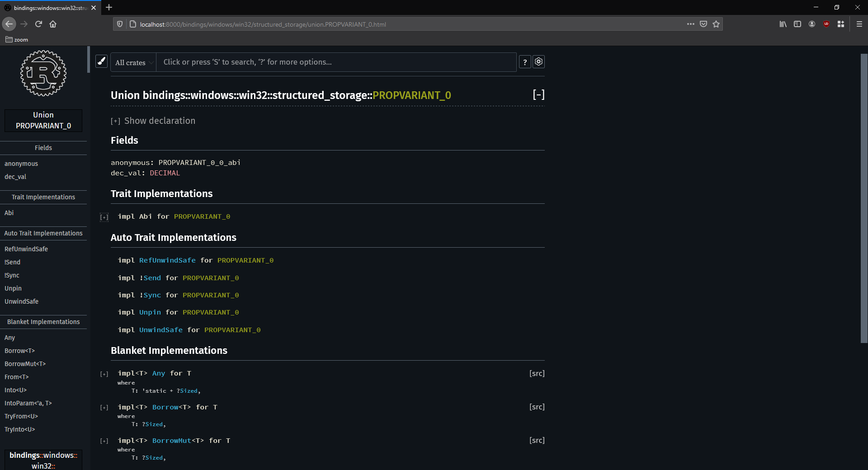Screen dimensions: 868x470
Task: Jump to Auto Trait Implementations in sidebar
Action: click(43, 233)
